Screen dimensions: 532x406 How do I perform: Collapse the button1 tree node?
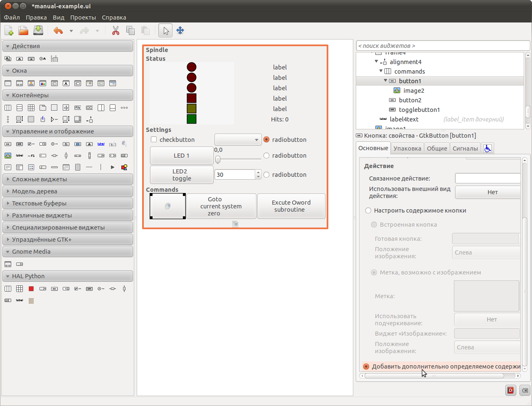[x=385, y=81]
